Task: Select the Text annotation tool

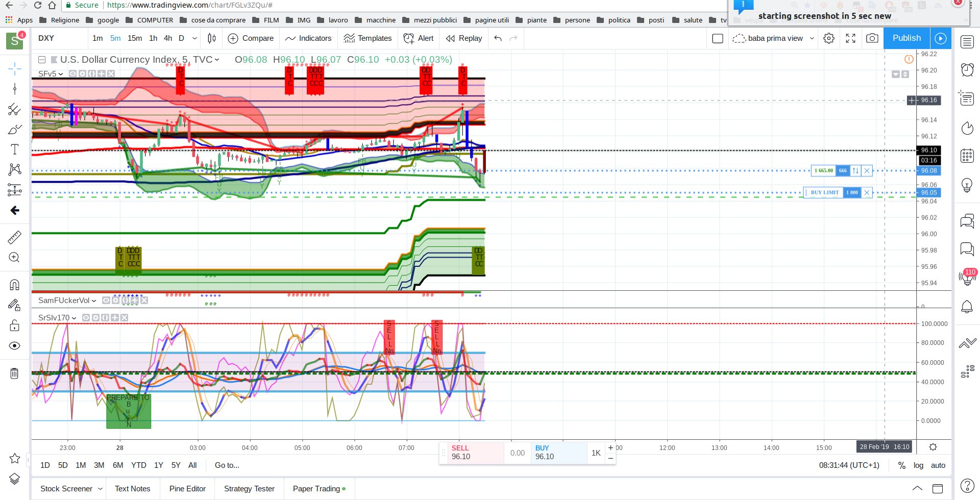Action: pos(14,149)
